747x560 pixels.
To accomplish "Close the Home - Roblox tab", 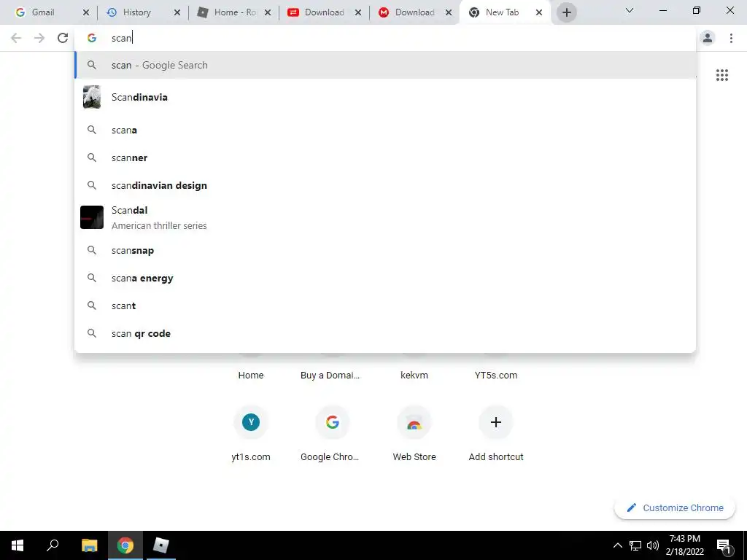I will point(268,13).
